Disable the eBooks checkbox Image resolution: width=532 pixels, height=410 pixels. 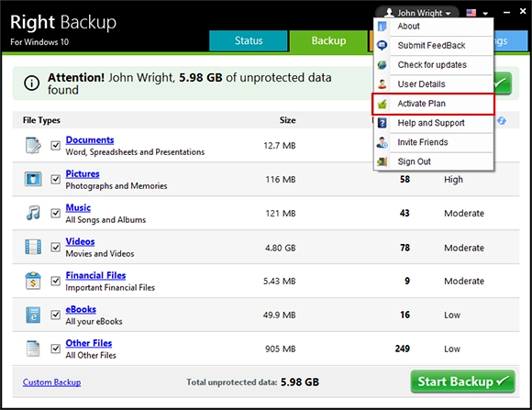pyautogui.click(x=56, y=315)
